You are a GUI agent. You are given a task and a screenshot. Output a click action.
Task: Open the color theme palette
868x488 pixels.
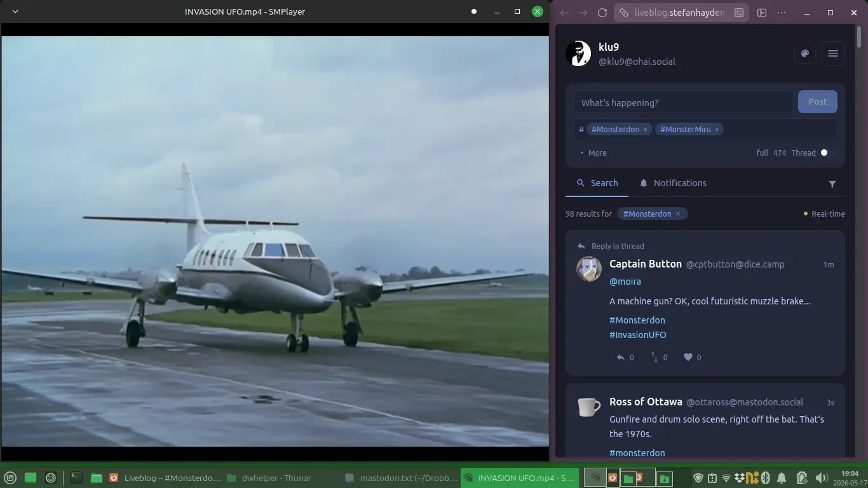click(x=805, y=53)
